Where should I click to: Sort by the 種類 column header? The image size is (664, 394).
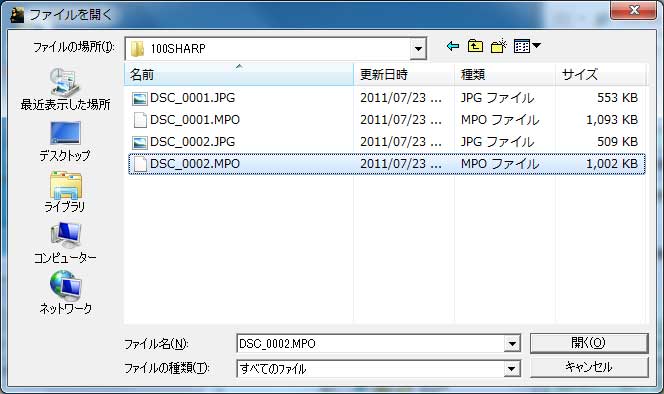[505, 75]
